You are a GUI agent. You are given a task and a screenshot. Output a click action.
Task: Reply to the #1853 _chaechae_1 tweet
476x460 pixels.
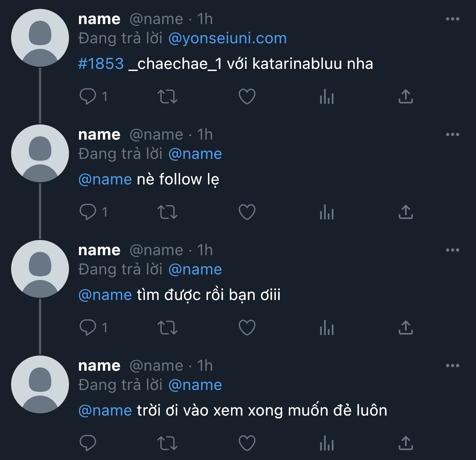(88, 97)
